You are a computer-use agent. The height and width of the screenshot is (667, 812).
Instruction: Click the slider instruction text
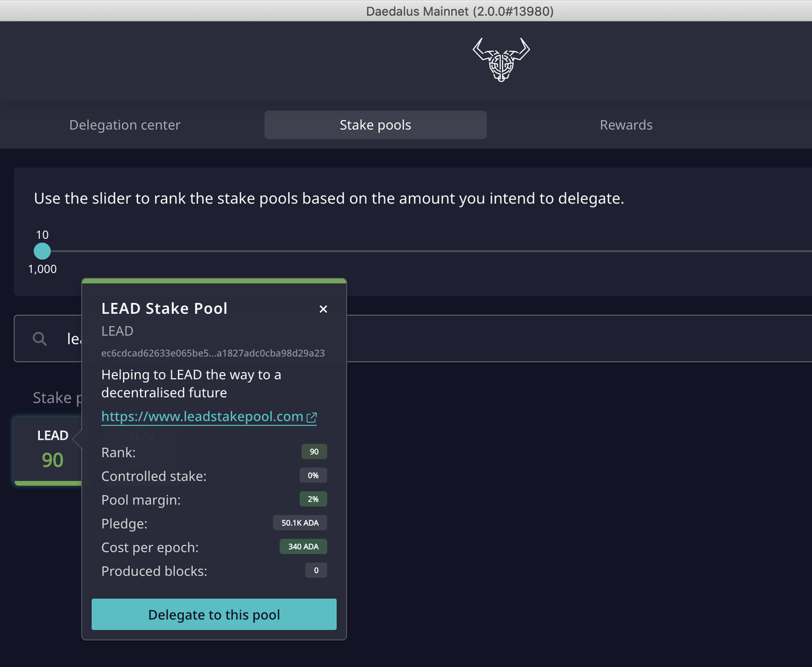pos(329,199)
